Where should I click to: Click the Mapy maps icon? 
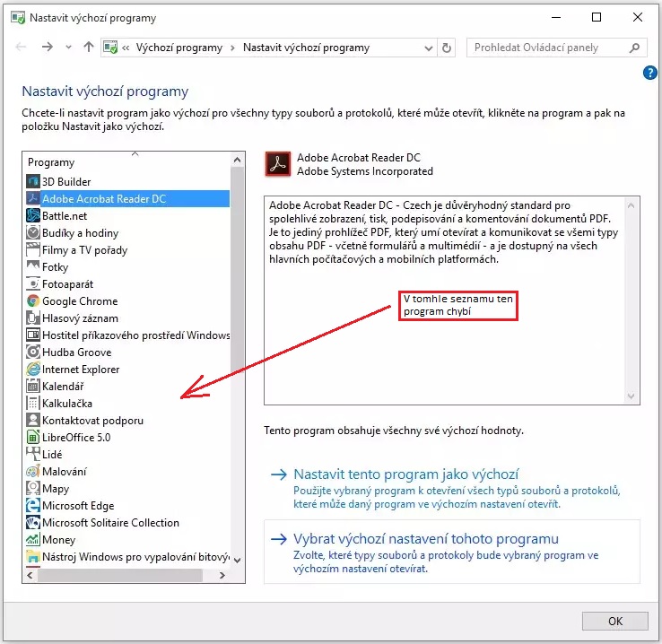[x=33, y=488]
